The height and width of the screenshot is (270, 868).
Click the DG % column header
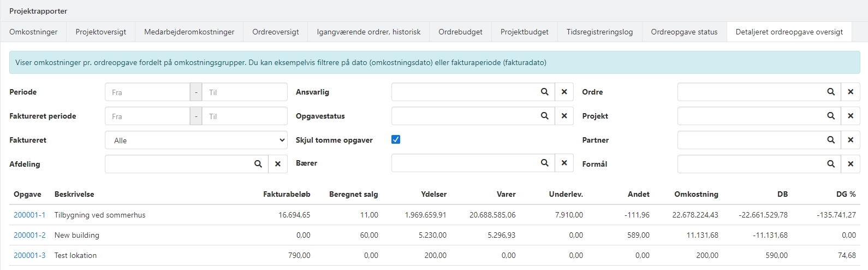[846, 194]
